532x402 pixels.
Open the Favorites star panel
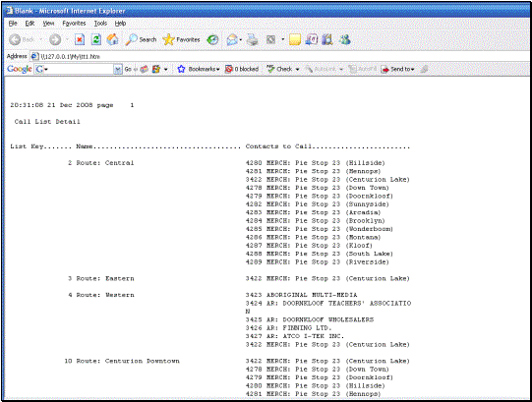tap(181, 39)
